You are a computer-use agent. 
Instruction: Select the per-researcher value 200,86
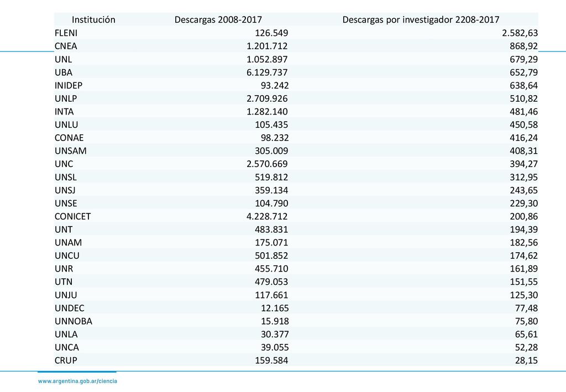coord(524,217)
